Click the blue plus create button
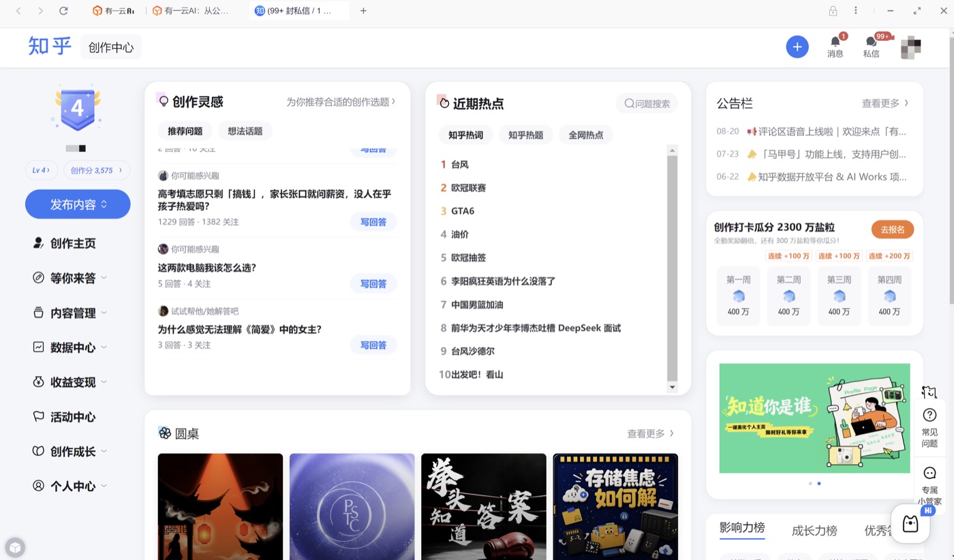Viewport: 954px width, 560px height. [797, 47]
